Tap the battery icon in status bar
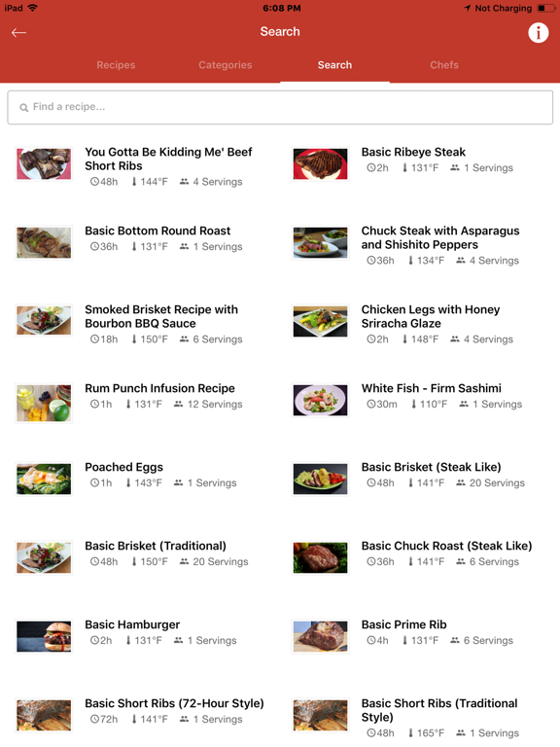The image size is (560, 747). [545, 8]
